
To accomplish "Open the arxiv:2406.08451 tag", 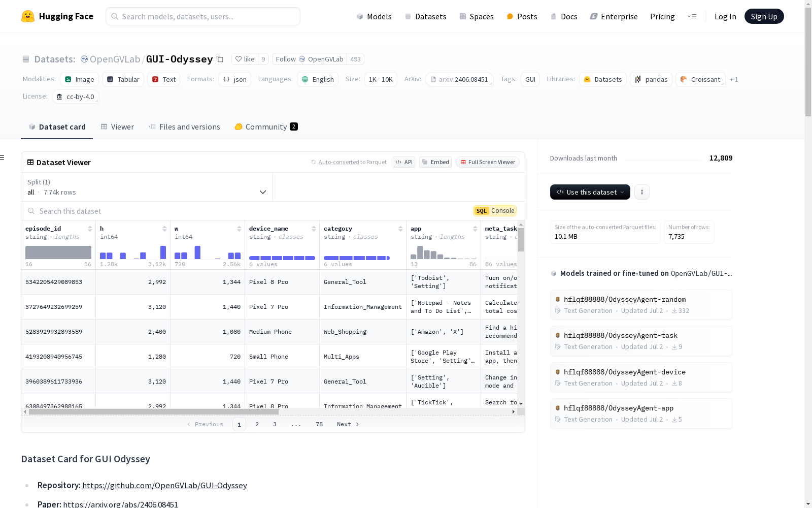I will pyautogui.click(x=459, y=79).
